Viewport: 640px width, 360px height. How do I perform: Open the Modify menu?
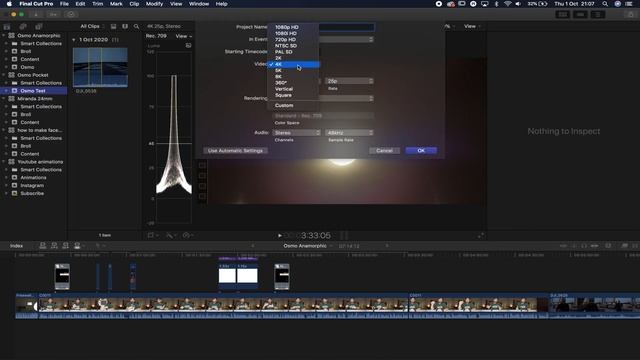154,4
